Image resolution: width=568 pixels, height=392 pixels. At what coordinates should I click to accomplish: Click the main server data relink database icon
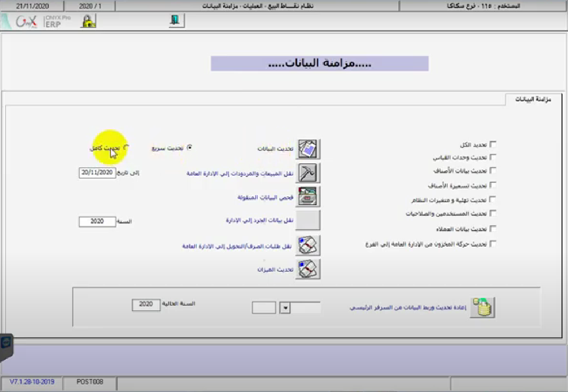point(482,307)
